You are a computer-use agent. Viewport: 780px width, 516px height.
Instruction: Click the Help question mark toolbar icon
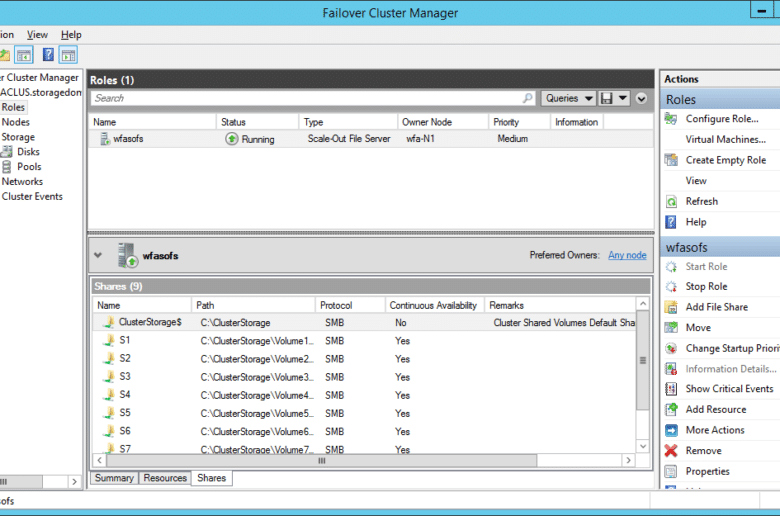[x=48, y=55]
